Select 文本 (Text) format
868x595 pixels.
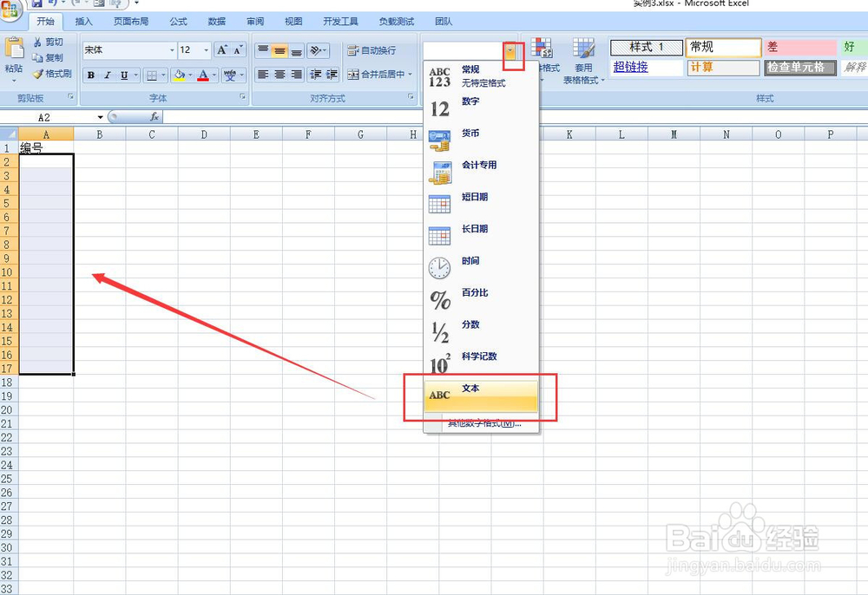[x=481, y=396]
